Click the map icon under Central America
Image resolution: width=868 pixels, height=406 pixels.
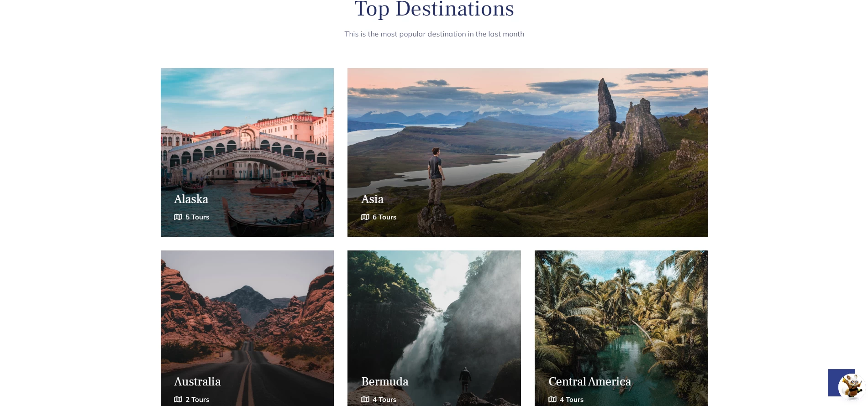pyautogui.click(x=552, y=400)
